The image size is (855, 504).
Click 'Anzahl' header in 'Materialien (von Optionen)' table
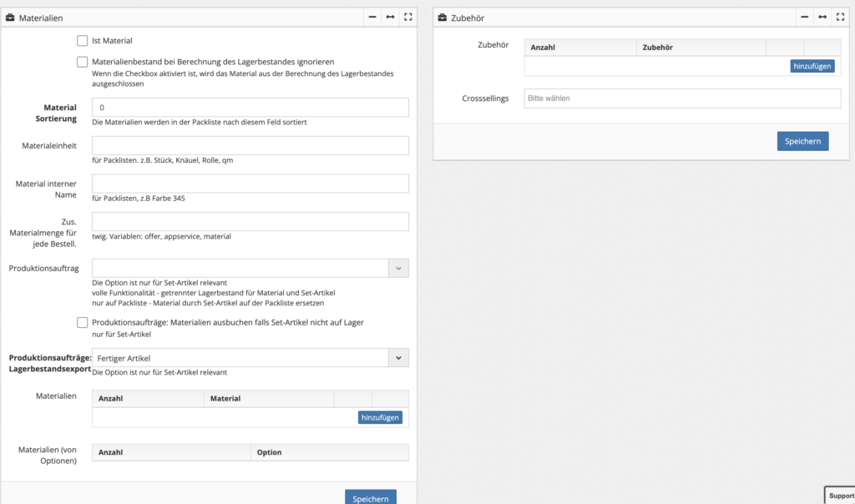point(111,452)
